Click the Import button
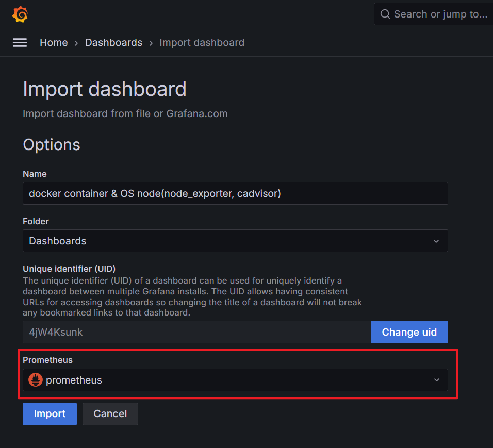This screenshot has width=493, height=448. (49, 413)
